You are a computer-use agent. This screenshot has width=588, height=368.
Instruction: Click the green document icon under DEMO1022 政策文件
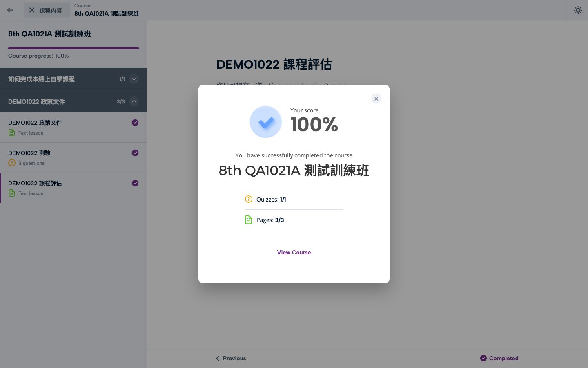coord(12,132)
